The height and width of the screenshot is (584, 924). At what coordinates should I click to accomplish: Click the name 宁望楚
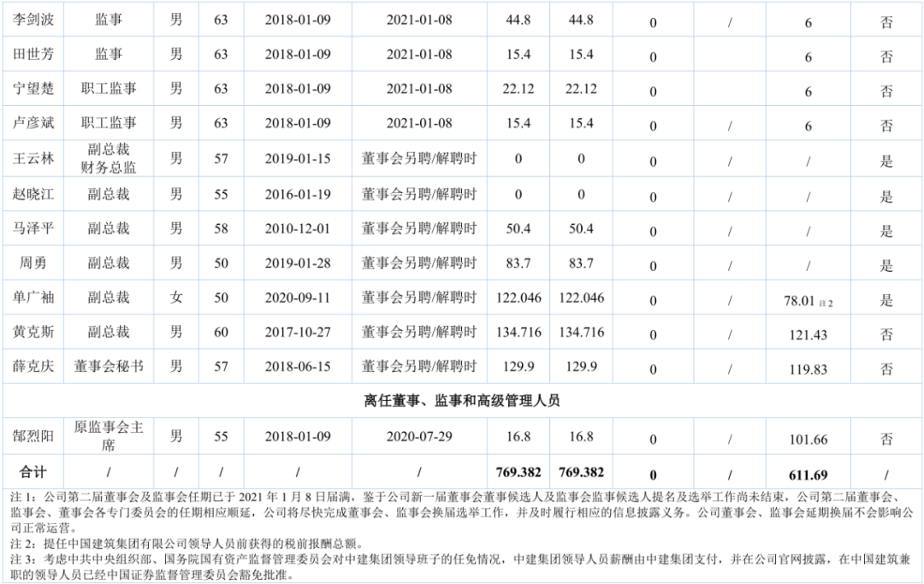(33, 88)
